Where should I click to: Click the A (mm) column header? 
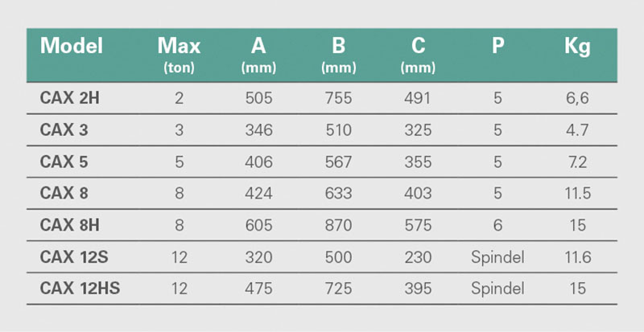pos(258,55)
